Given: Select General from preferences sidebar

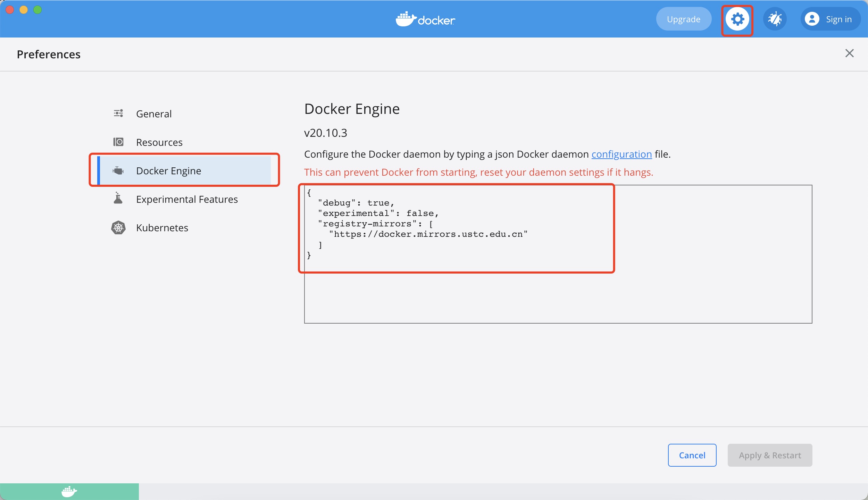Looking at the screenshot, I should tap(153, 114).
